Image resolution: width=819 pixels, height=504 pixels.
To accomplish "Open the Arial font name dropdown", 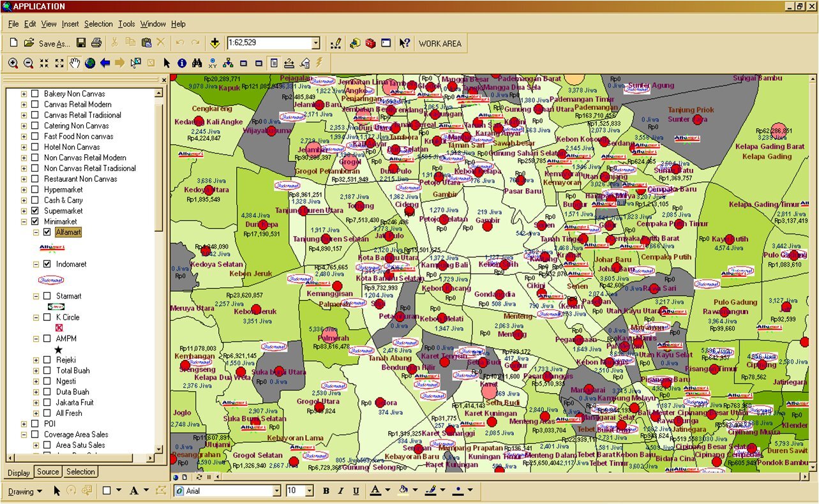I will click(x=276, y=491).
